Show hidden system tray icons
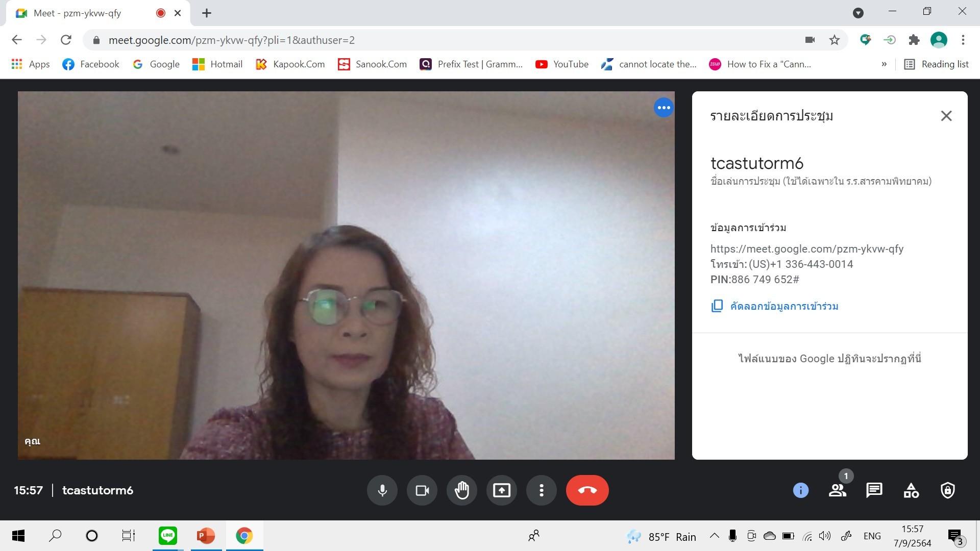Viewport: 980px width, 551px height. tap(714, 536)
